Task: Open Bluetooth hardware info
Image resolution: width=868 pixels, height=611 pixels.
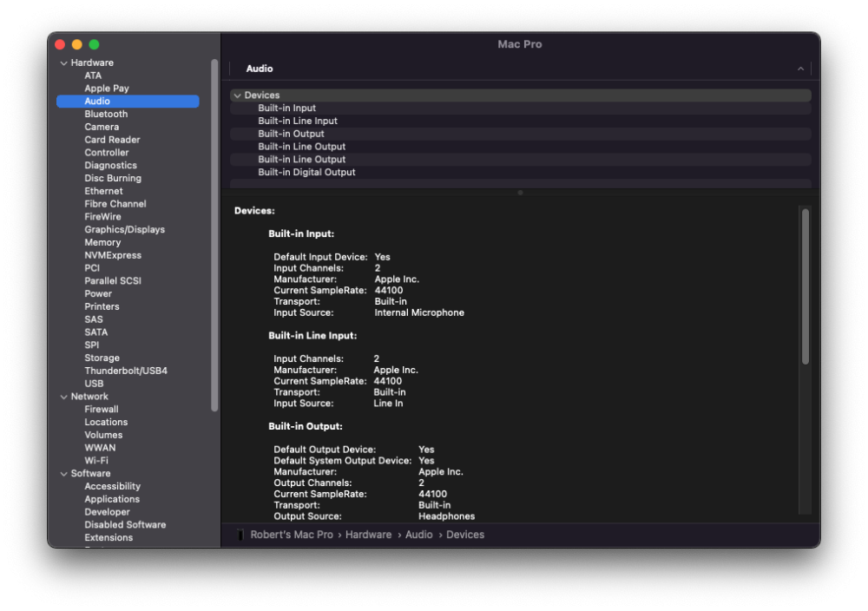Action: [106, 114]
